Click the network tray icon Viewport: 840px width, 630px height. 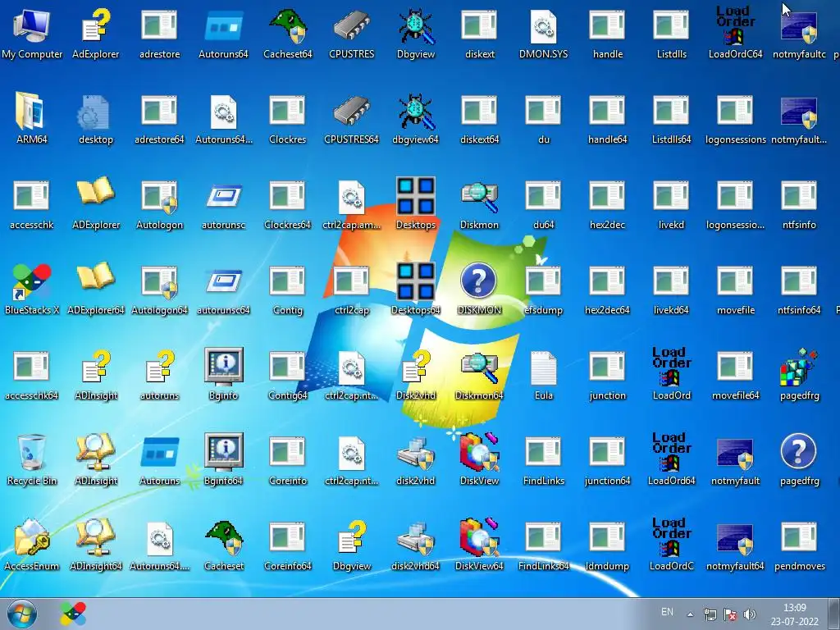(x=710, y=614)
